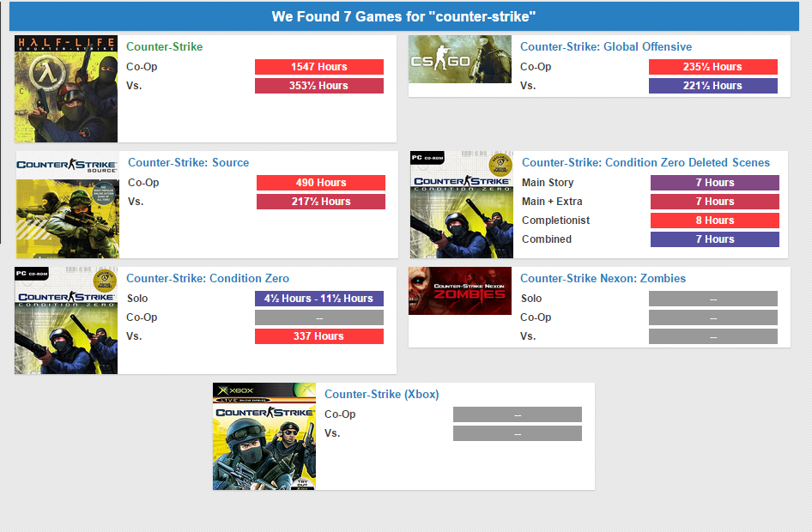Open Condition Zero Deleted Scenes cover art

(462, 204)
